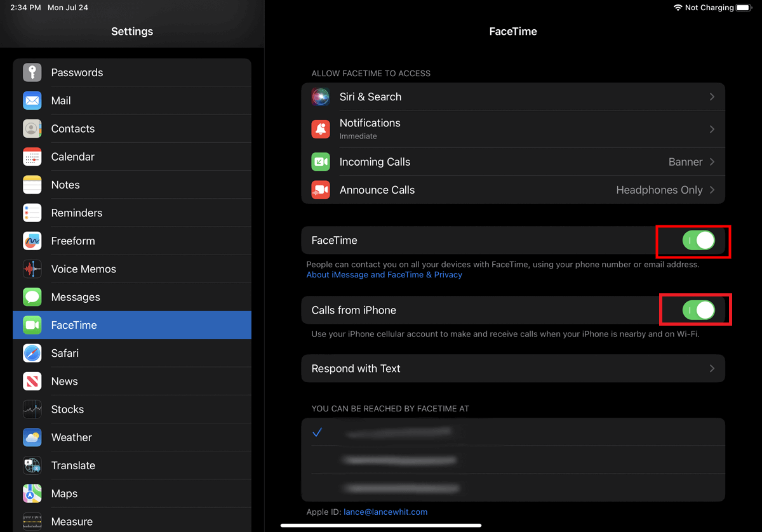Viewport: 762px width, 532px height.
Task: Select the checked FaceTime contact address
Action: pyautogui.click(x=399, y=432)
